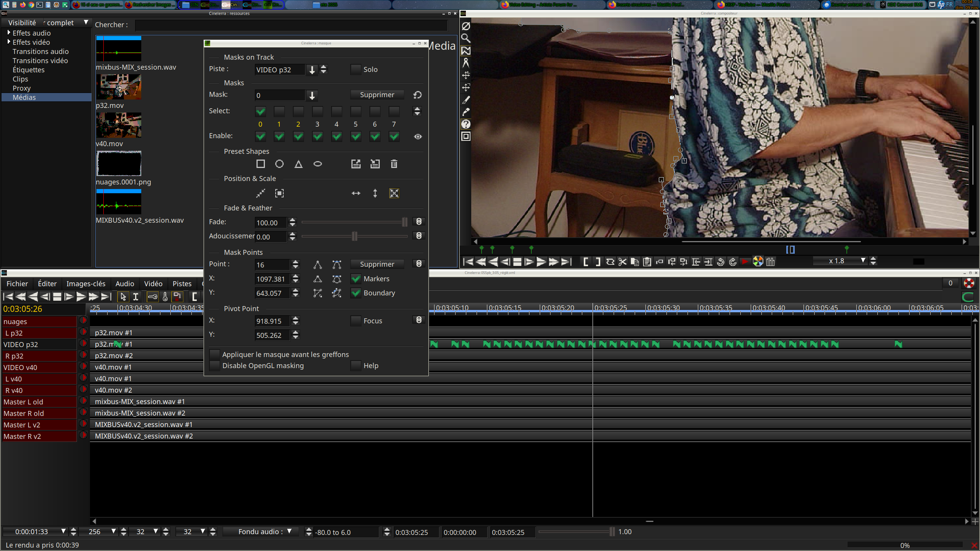Toggle the mask visibility eye icon
The height and width of the screenshot is (551, 980).
[x=418, y=137]
